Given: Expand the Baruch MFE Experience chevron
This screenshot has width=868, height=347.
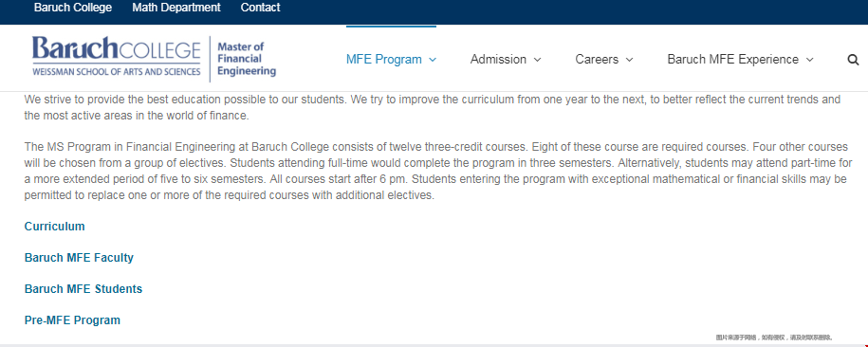Looking at the screenshot, I should pos(809,60).
